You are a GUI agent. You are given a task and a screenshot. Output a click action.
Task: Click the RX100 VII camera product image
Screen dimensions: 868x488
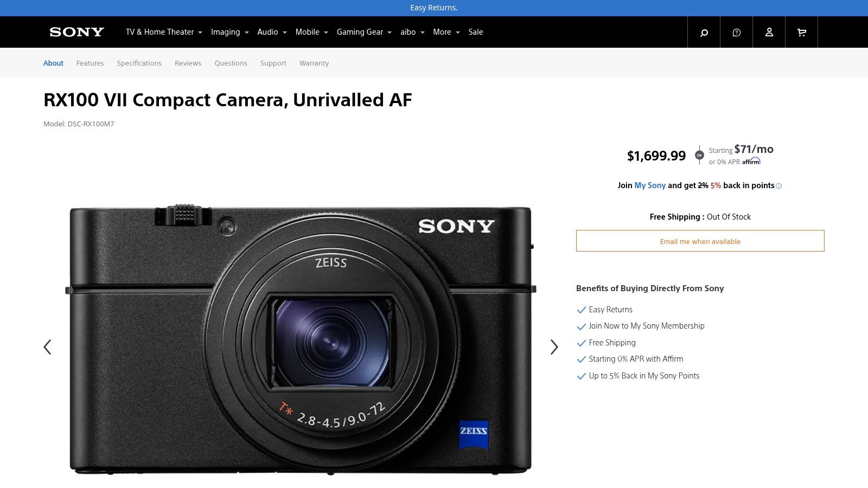point(301,340)
